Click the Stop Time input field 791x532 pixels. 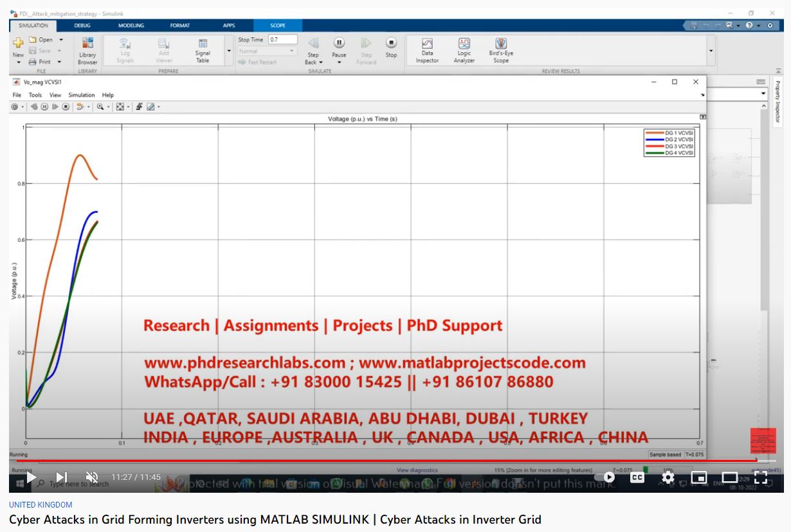click(x=282, y=40)
